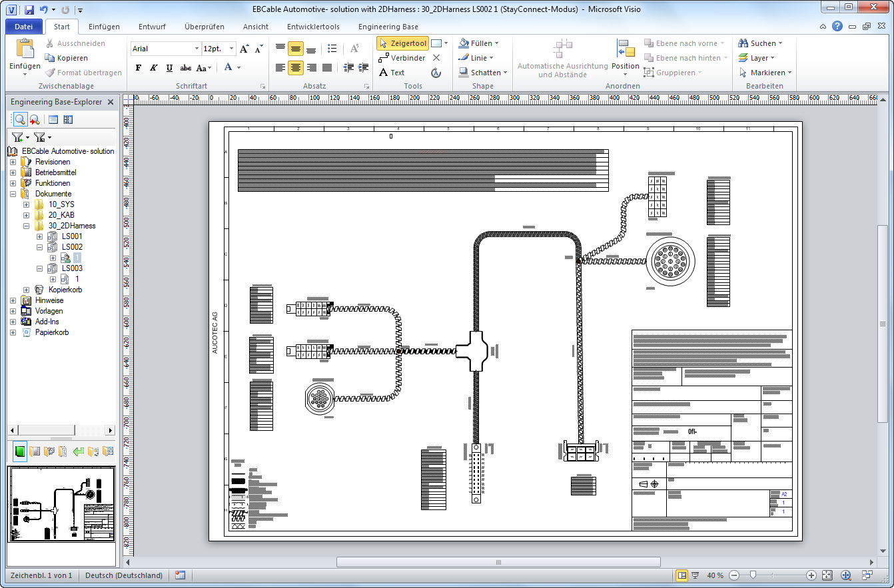Open the Arial font name dropdown
Viewport: 894px width, 588px height.
tap(197, 49)
